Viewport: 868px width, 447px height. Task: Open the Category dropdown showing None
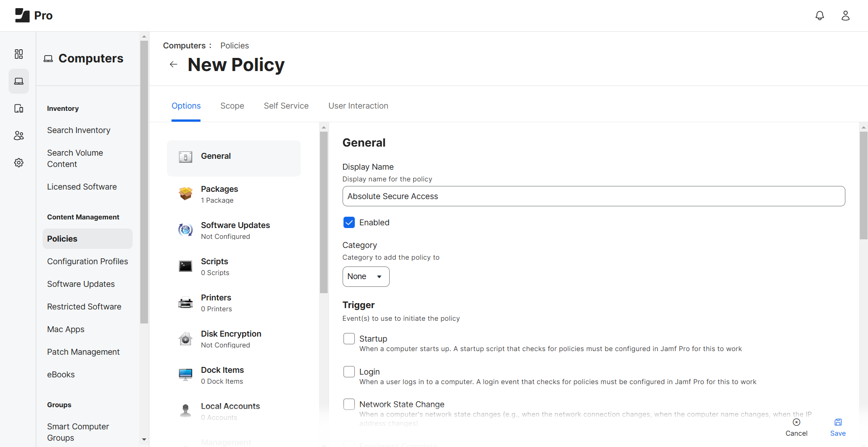(x=366, y=276)
